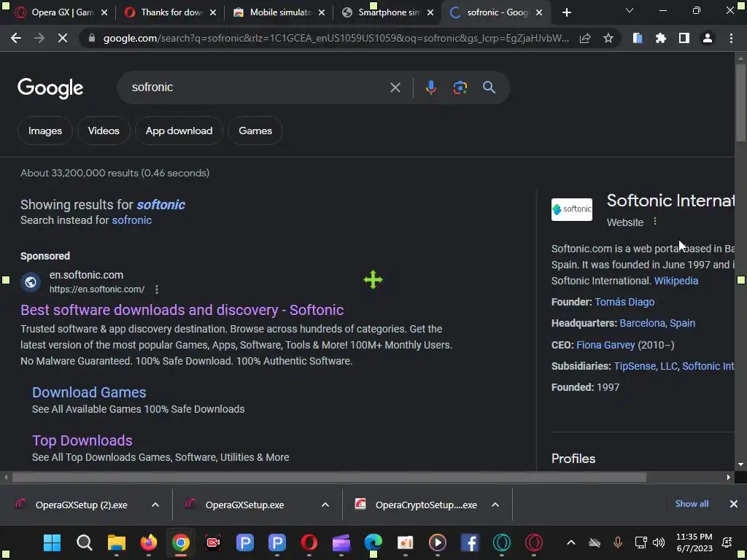Viewport: 747px width, 560px height.
Task: Open options for the en.softonic.com ad
Action: coord(157,289)
